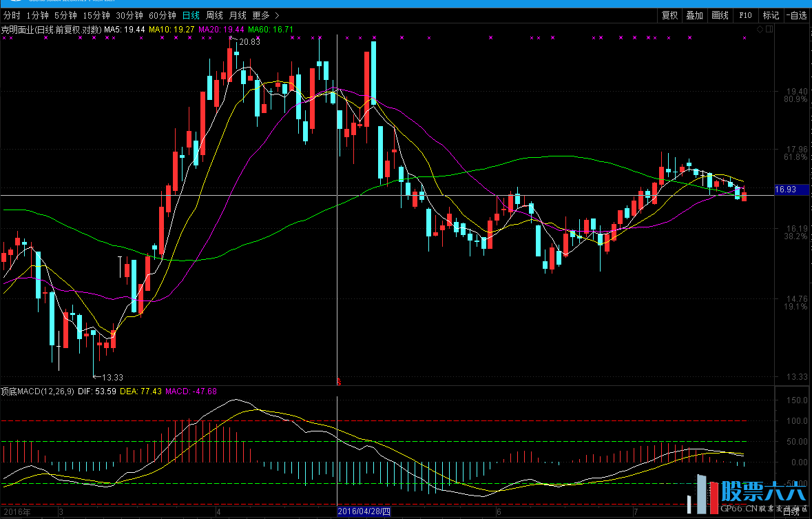
Task: Expand the 更多 periods dropdown
Action: 265,15
